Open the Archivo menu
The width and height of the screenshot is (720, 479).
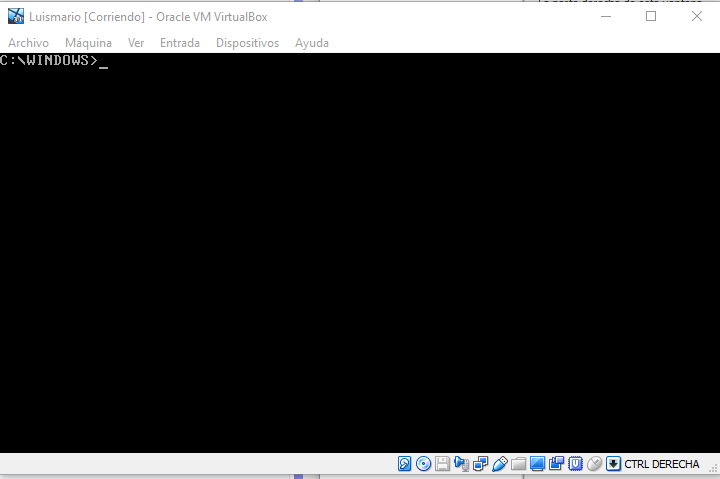28,43
